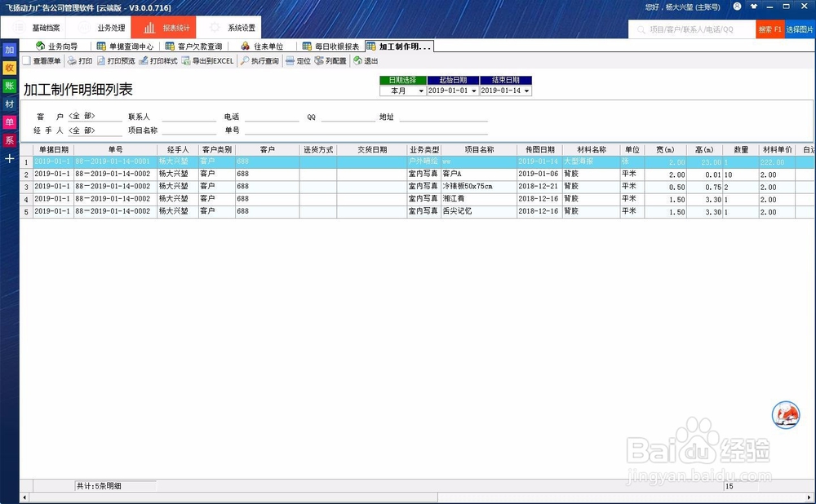Viewport: 816px width, 504px height.
Task: Toggle the 查看原单 checkbox
Action: pyautogui.click(x=27, y=61)
